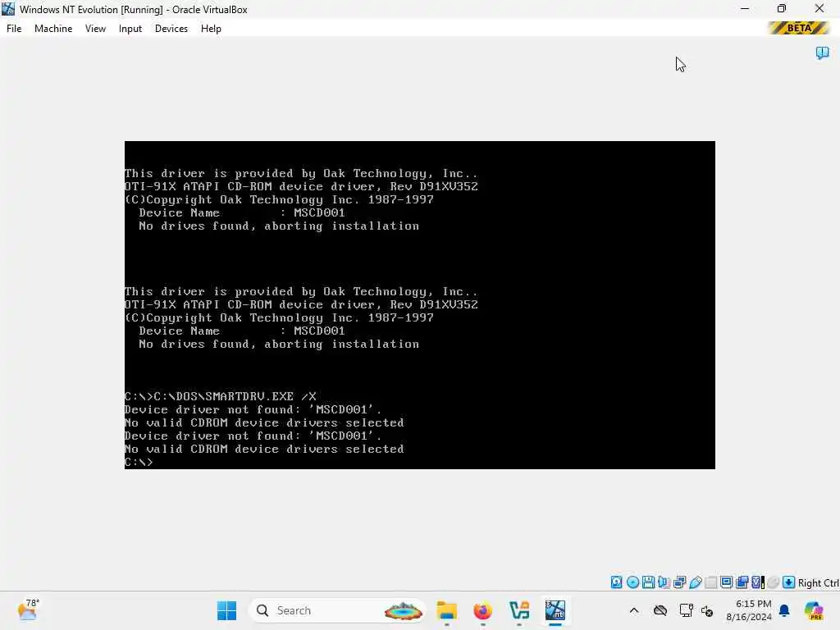Open the View menu

point(95,29)
